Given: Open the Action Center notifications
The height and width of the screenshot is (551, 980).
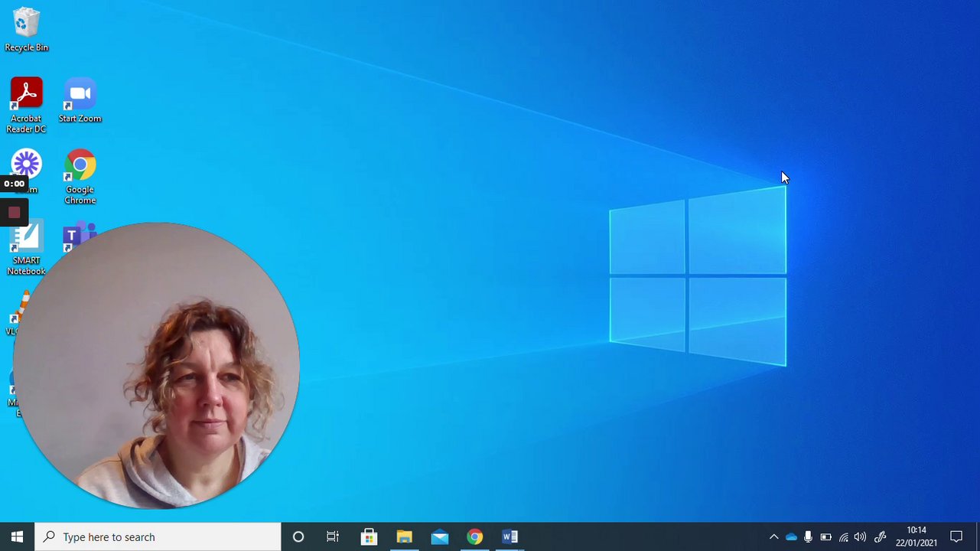Looking at the screenshot, I should coord(956,536).
